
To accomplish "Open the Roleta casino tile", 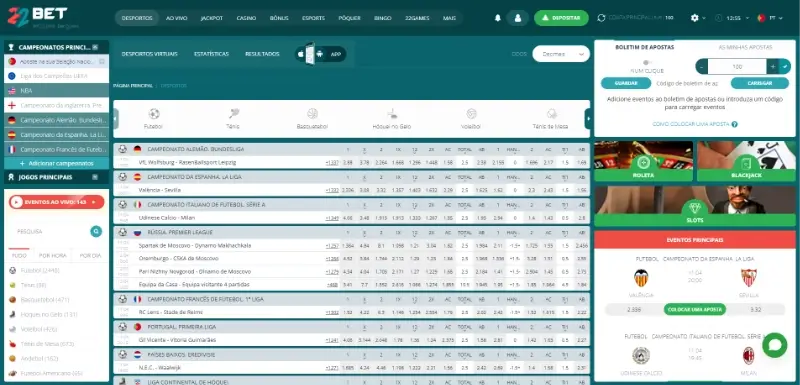I will pos(643,161).
